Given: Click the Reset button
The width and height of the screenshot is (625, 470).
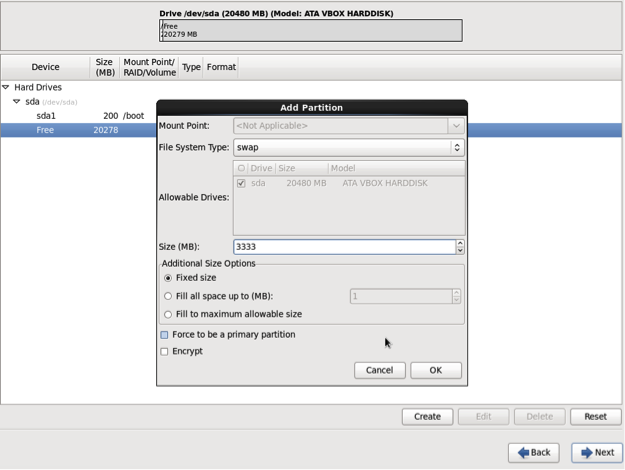Looking at the screenshot, I should click(x=596, y=417).
